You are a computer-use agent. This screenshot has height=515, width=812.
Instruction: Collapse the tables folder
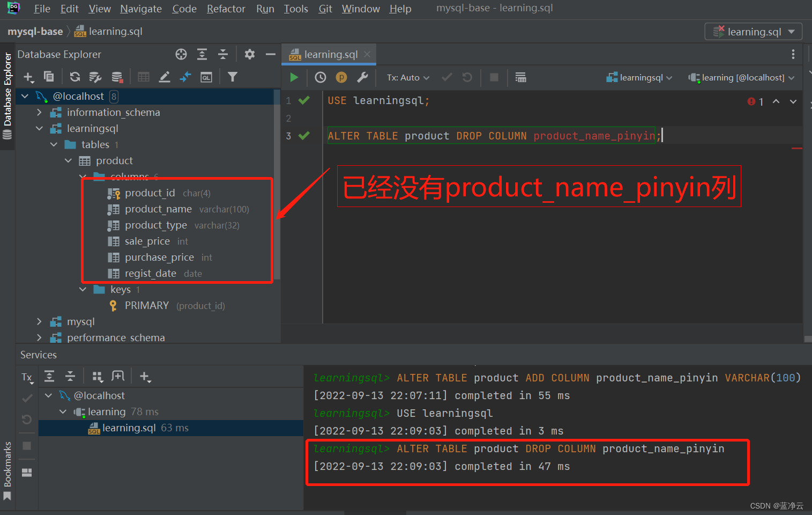coord(54,144)
